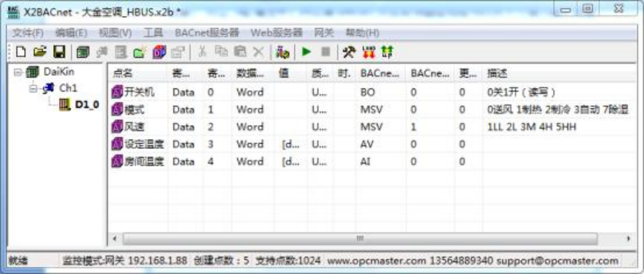
Task: Stop monitoring with gray square button
Action: click(x=325, y=52)
